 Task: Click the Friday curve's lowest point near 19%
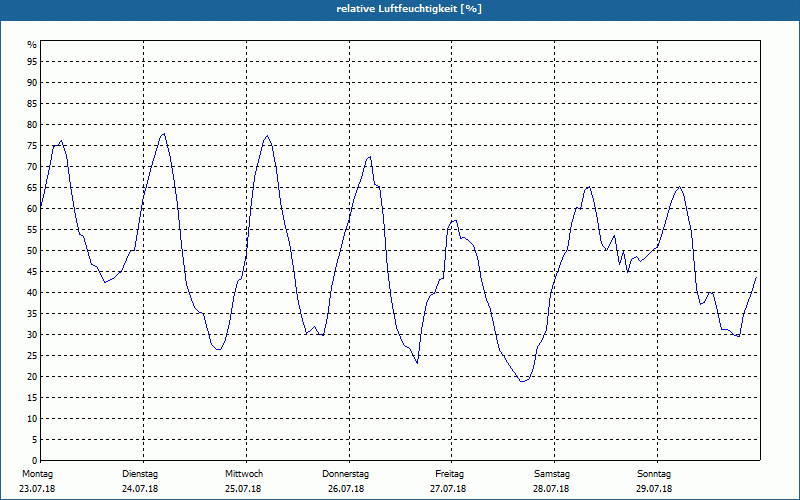tap(522, 381)
